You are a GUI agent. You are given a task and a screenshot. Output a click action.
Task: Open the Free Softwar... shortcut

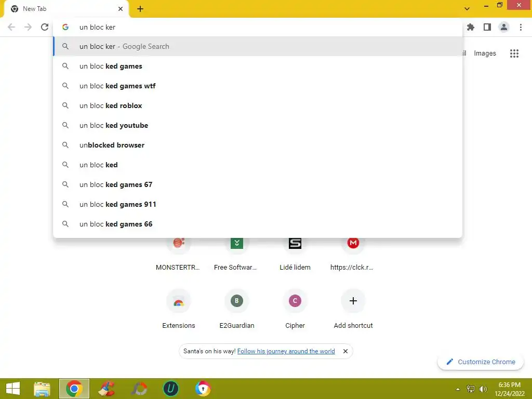pyautogui.click(x=236, y=254)
